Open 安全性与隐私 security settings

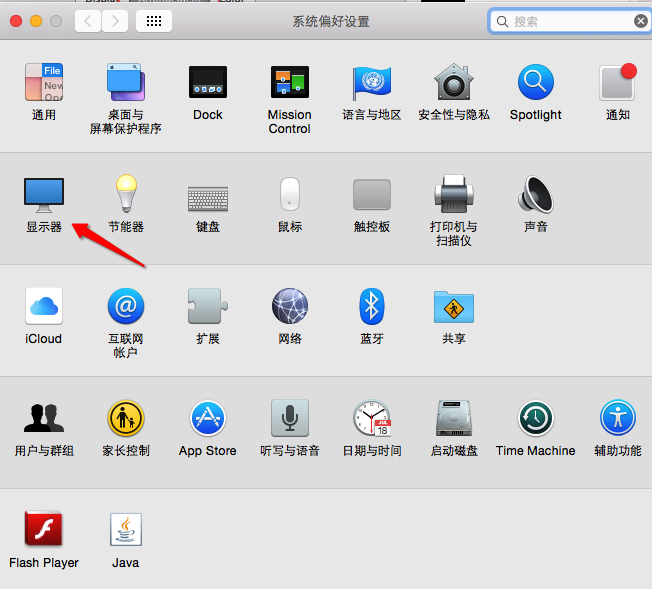(x=454, y=83)
